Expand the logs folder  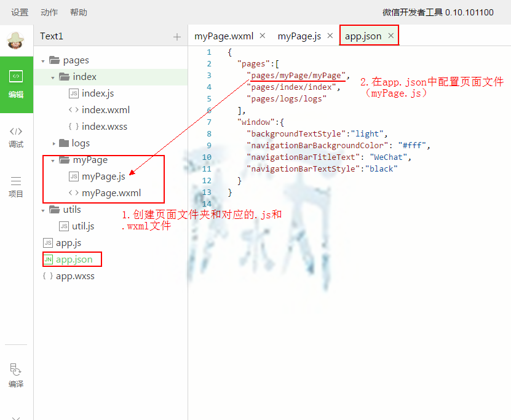(x=53, y=144)
